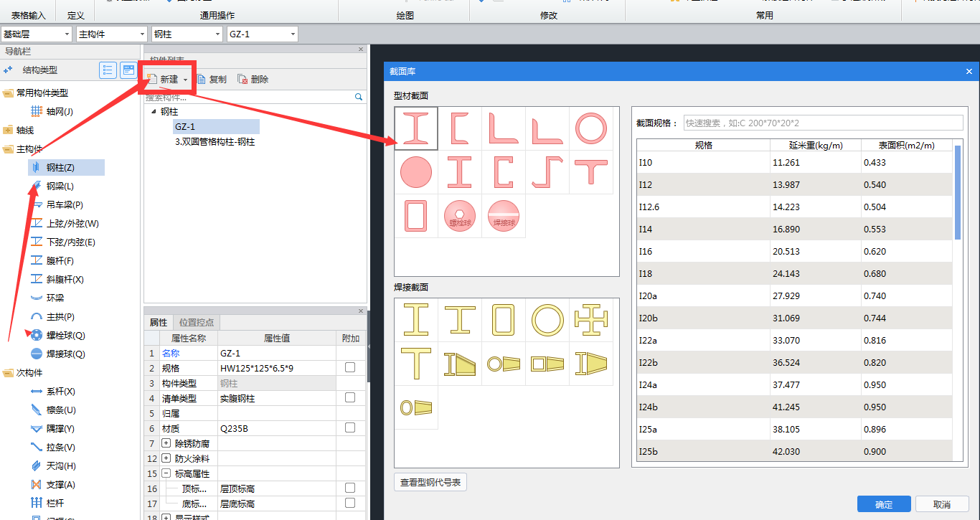Choose the 螺栓球 section icon
The image size is (980, 520).
point(459,216)
